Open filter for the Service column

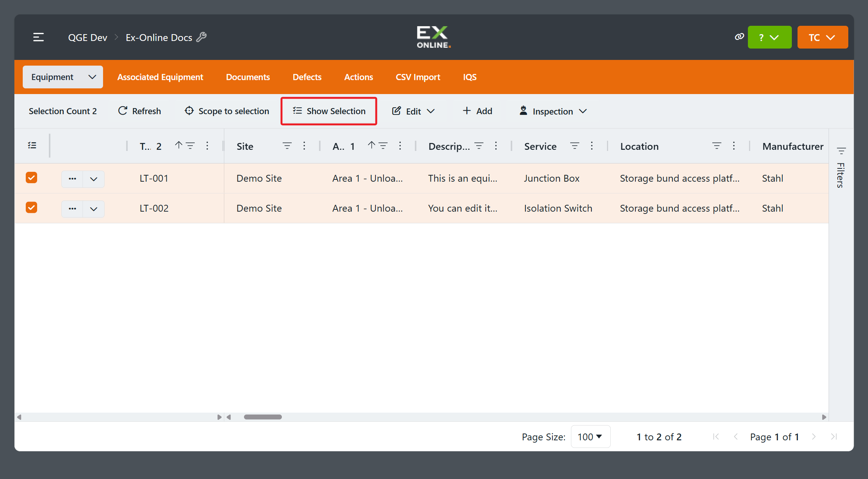click(575, 146)
